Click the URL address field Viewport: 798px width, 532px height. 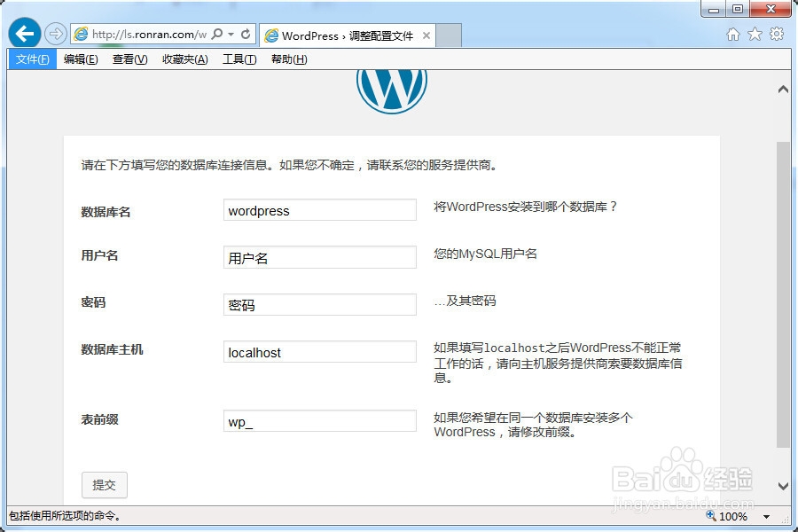[149, 34]
